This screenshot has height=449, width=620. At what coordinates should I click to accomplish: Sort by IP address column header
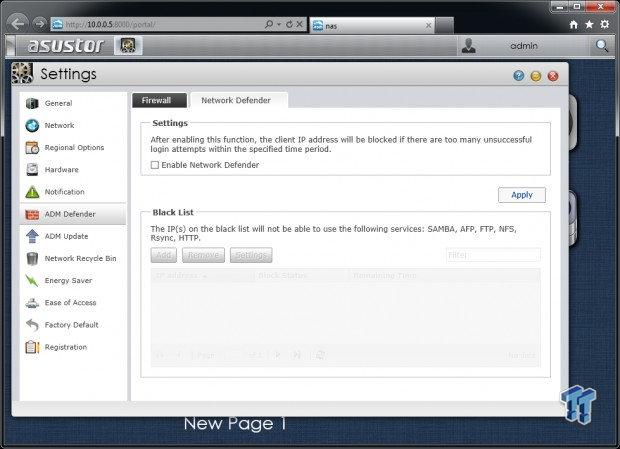point(202,275)
